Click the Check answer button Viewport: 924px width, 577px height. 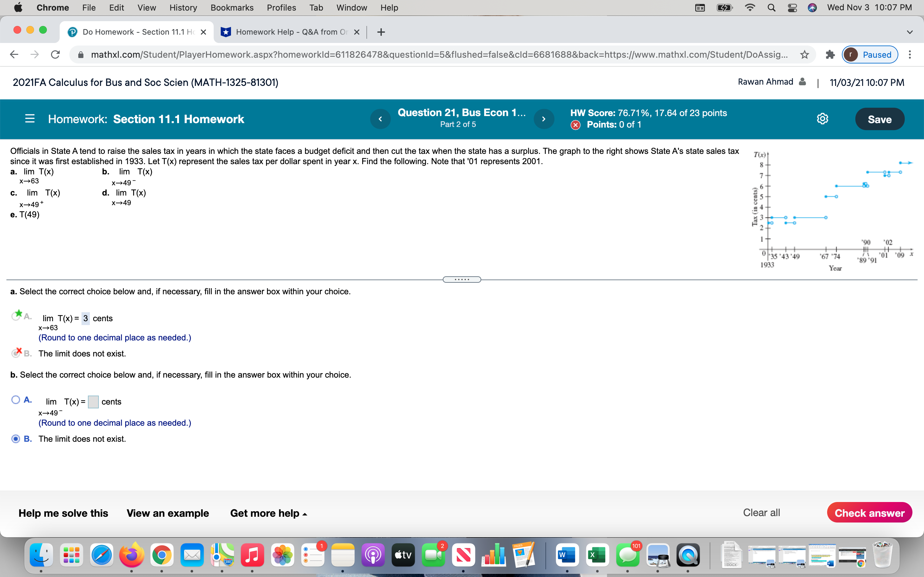[869, 513]
